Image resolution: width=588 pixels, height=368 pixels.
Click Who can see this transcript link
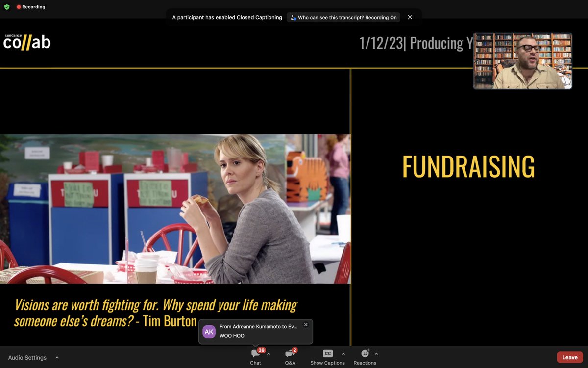coord(343,17)
